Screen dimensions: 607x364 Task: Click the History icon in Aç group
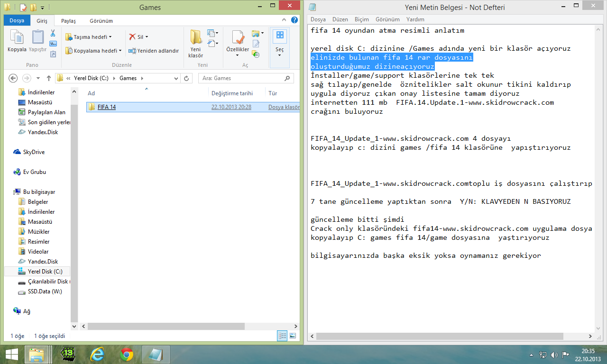pyautogui.click(x=256, y=54)
